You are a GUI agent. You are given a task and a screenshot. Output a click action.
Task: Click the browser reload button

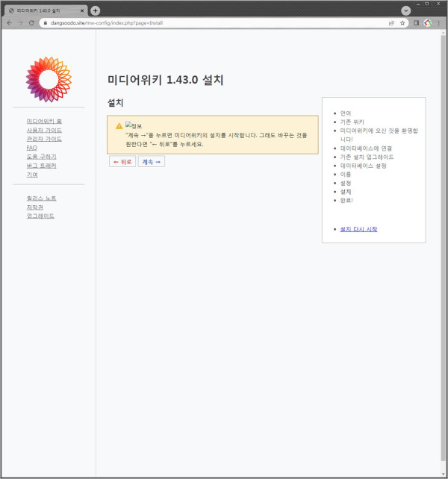pos(31,23)
